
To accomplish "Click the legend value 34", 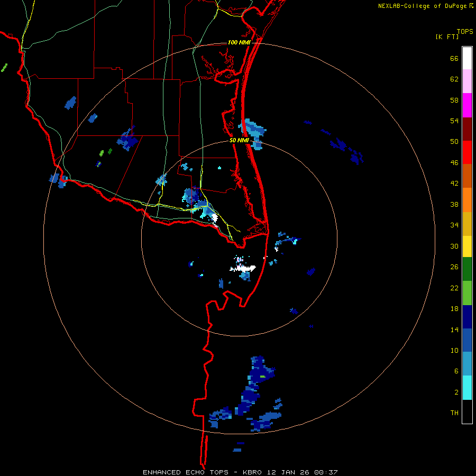I will tap(454, 225).
